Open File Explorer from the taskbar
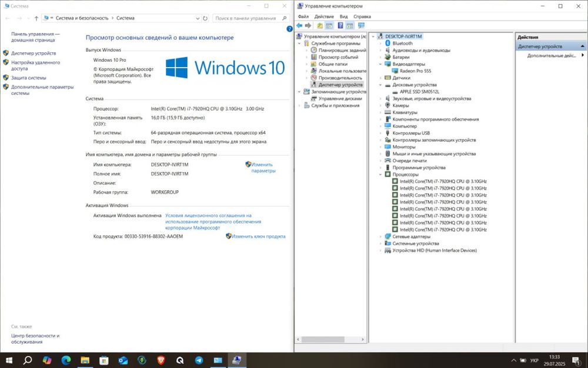This screenshot has height=368, width=588. (x=85, y=360)
